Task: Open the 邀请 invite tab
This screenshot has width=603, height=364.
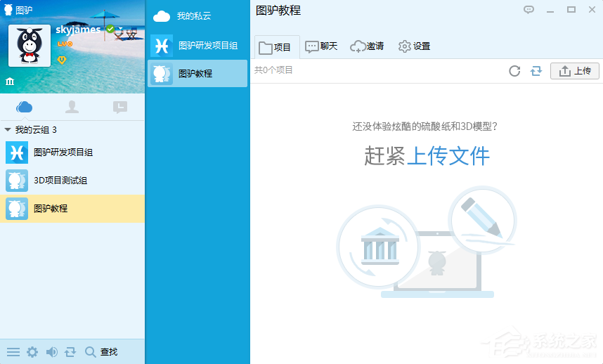Action: point(367,46)
